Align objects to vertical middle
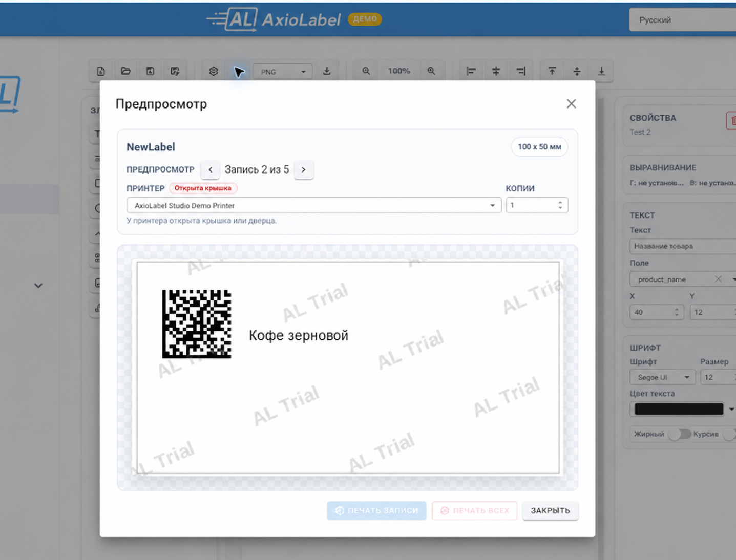Screen dimensions: 736x560 coord(577,71)
